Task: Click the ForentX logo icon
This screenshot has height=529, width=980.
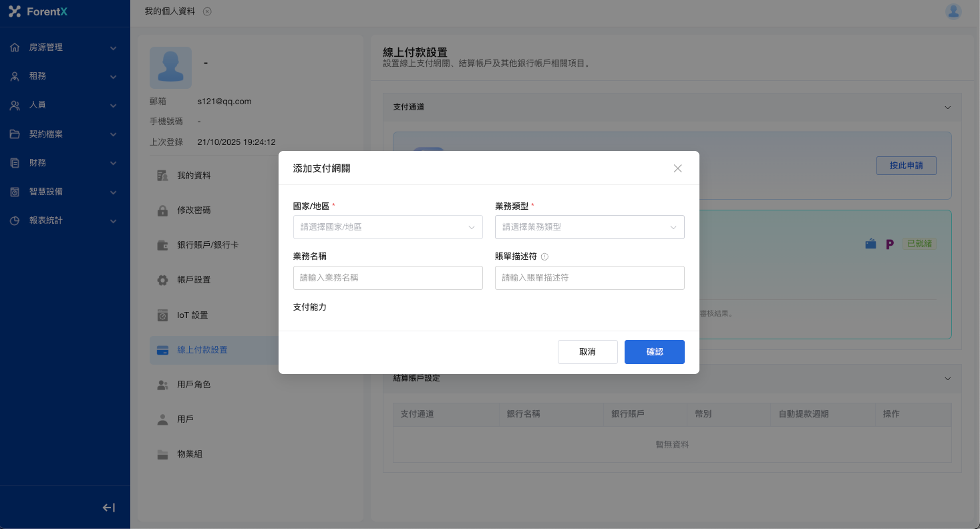Action: tap(15, 11)
